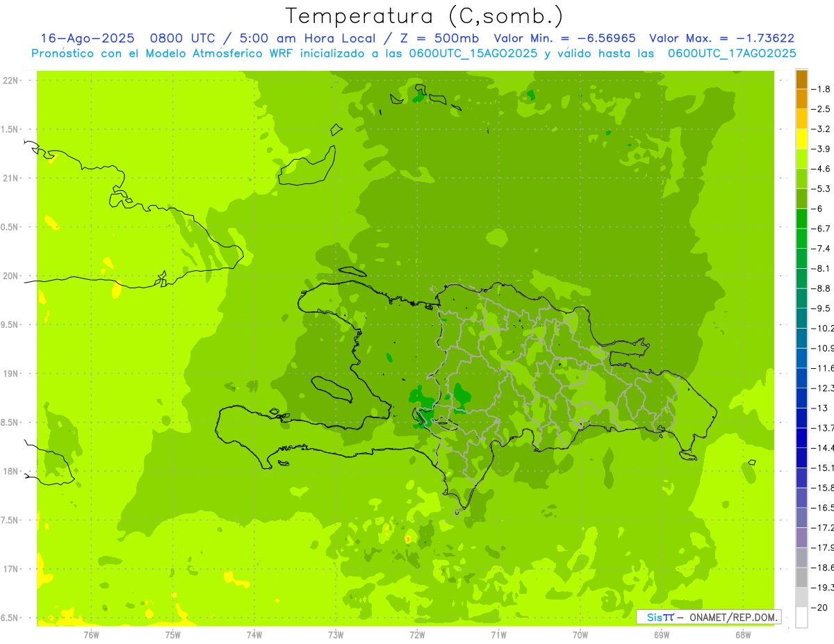Pick the green colorbar segment between -6.7 and -7.4
The height and width of the screenshot is (644, 834).
tap(801, 239)
